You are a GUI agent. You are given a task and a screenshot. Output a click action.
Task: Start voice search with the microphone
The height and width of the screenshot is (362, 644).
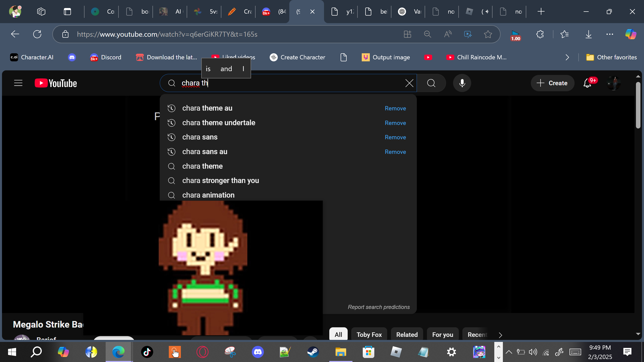[x=462, y=83]
